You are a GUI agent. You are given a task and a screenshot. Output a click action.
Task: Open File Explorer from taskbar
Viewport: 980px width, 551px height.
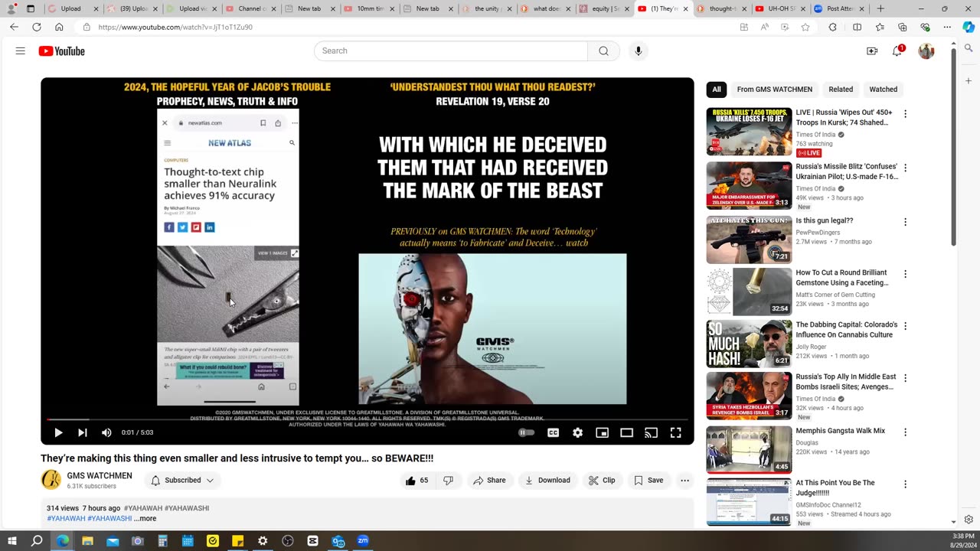pos(87,541)
